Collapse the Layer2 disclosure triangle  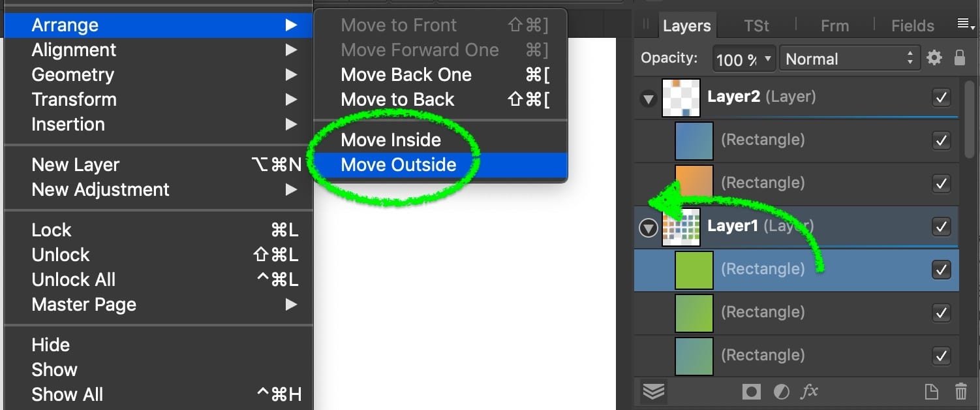[648, 99]
